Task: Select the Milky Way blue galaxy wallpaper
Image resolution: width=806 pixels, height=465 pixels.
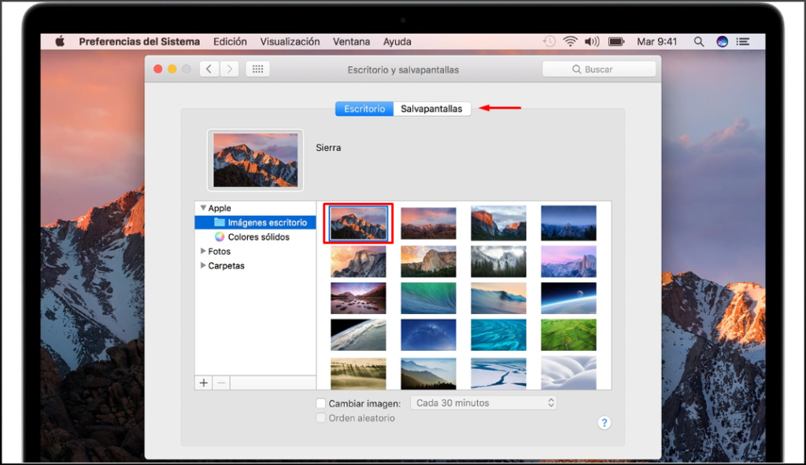Action: point(428,335)
